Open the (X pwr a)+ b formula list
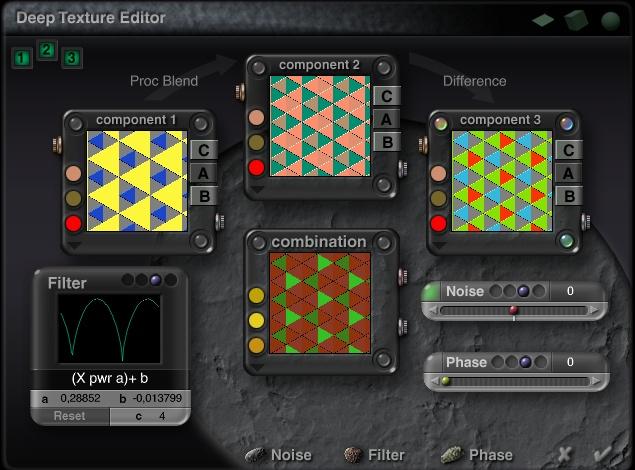The height and width of the screenshot is (470, 635). (110, 378)
